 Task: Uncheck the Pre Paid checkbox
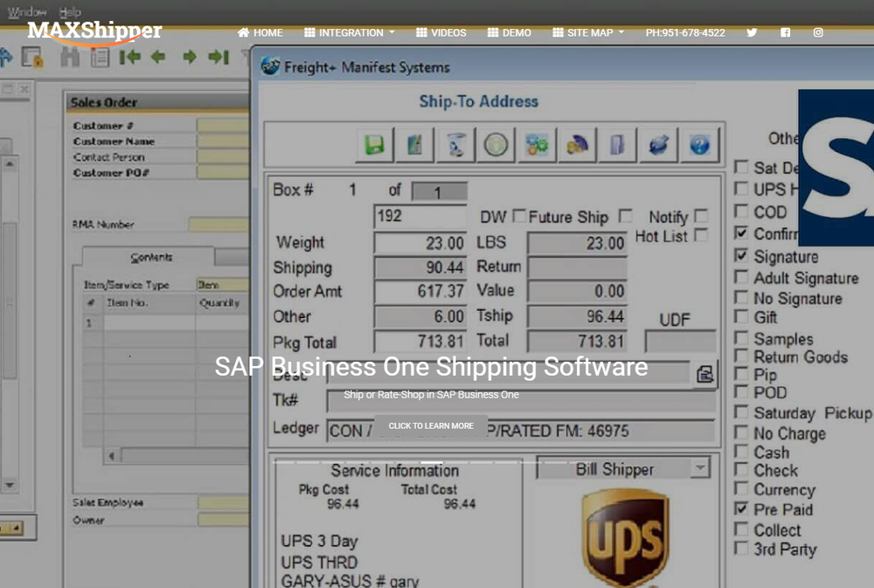pos(741,508)
